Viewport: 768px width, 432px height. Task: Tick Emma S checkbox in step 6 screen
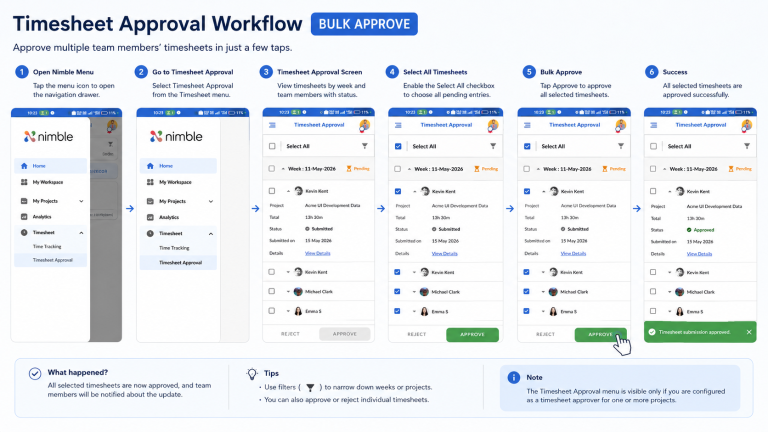point(653,311)
